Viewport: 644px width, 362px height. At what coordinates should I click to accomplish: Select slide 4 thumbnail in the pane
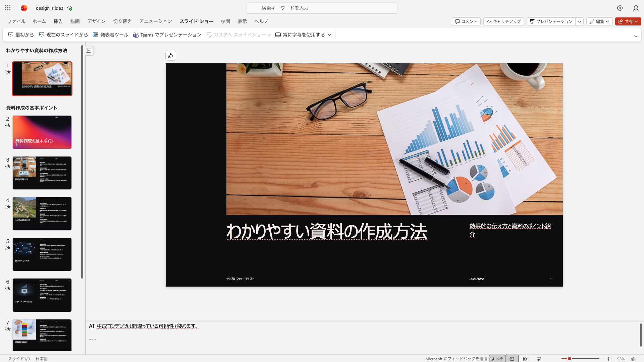point(42,214)
